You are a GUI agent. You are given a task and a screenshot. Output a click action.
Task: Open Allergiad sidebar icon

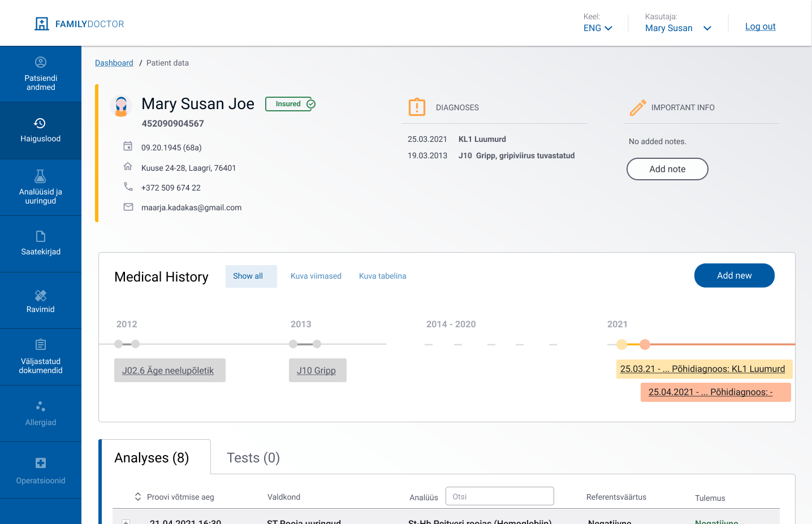(40, 406)
